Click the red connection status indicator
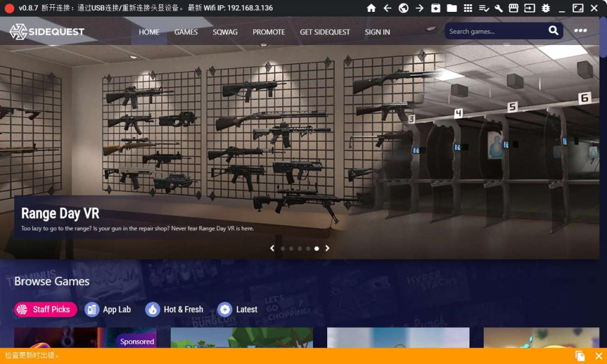The image size is (607, 364). (x=9, y=8)
